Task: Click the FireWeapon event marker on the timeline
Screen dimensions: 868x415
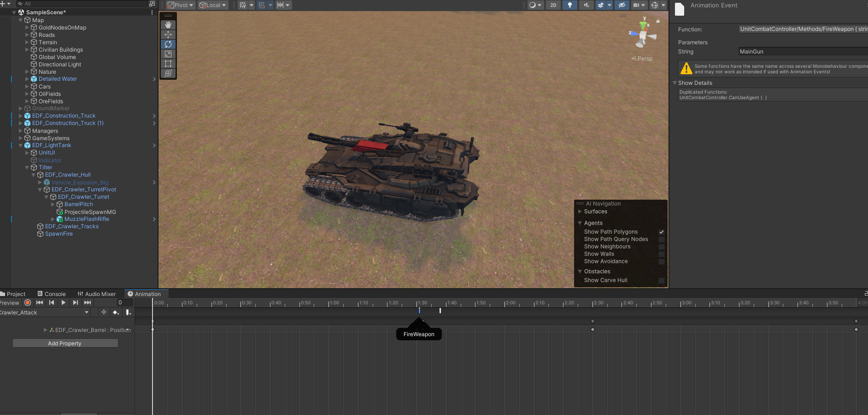Action: pyautogui.click(x=419, y=311)
